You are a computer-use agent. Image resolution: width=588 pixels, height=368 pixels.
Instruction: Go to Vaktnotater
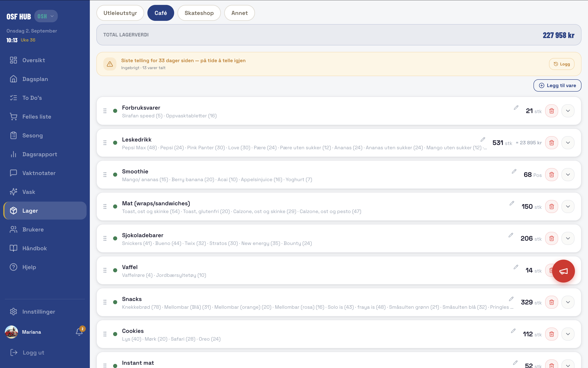coord(45,173)
